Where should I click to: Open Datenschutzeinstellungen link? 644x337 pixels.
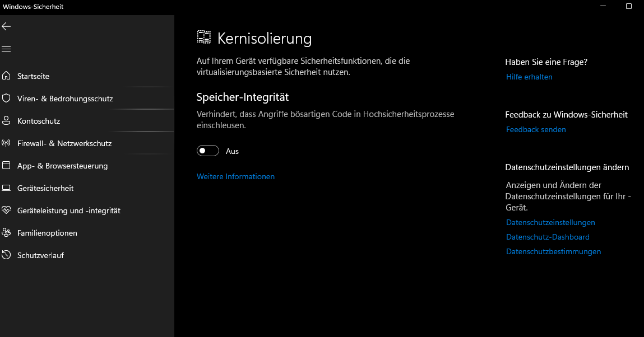pyautogui.click(x=550, y=222)
